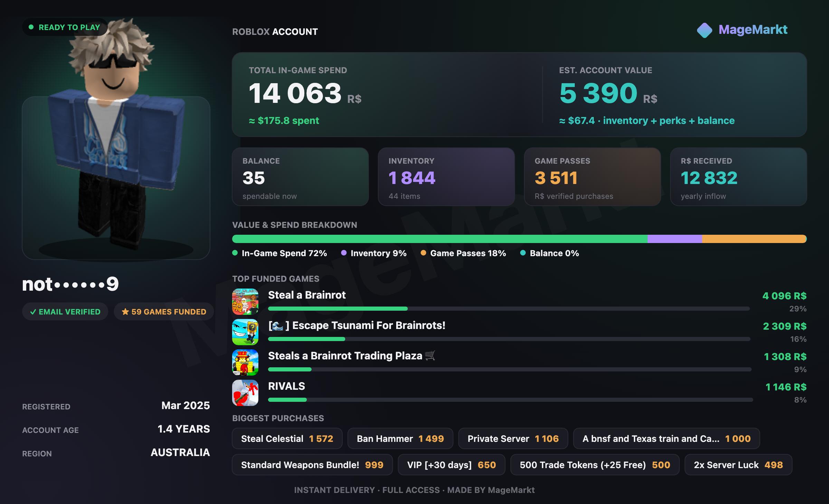Click the 1 146 R$ amount

click(x=786, y=387)
